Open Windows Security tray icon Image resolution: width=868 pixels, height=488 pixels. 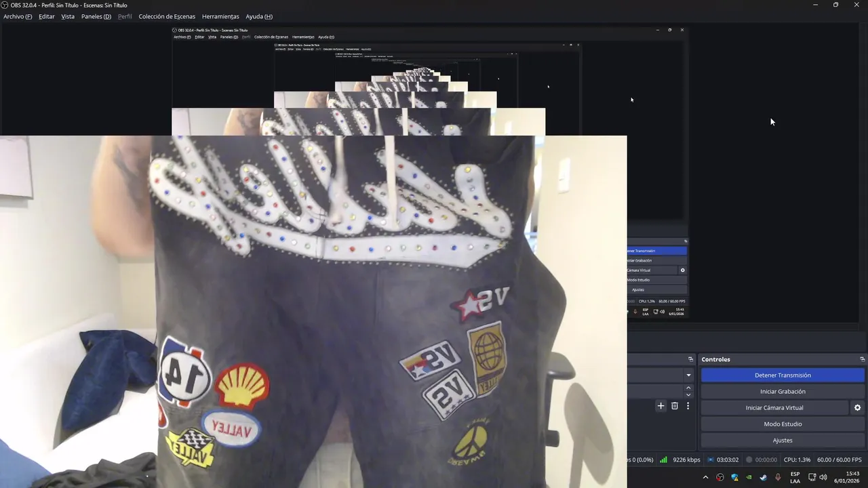[x=734, y=477]
